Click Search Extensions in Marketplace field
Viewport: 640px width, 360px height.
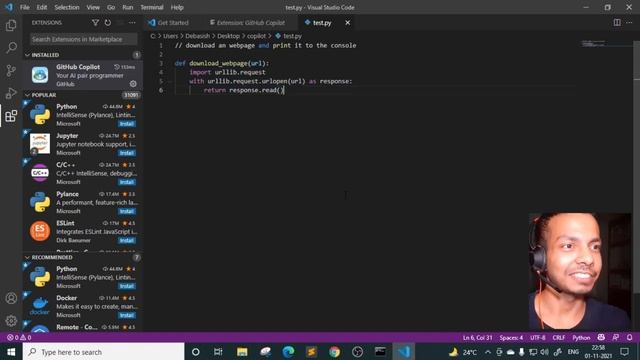[x=83, y=39]
